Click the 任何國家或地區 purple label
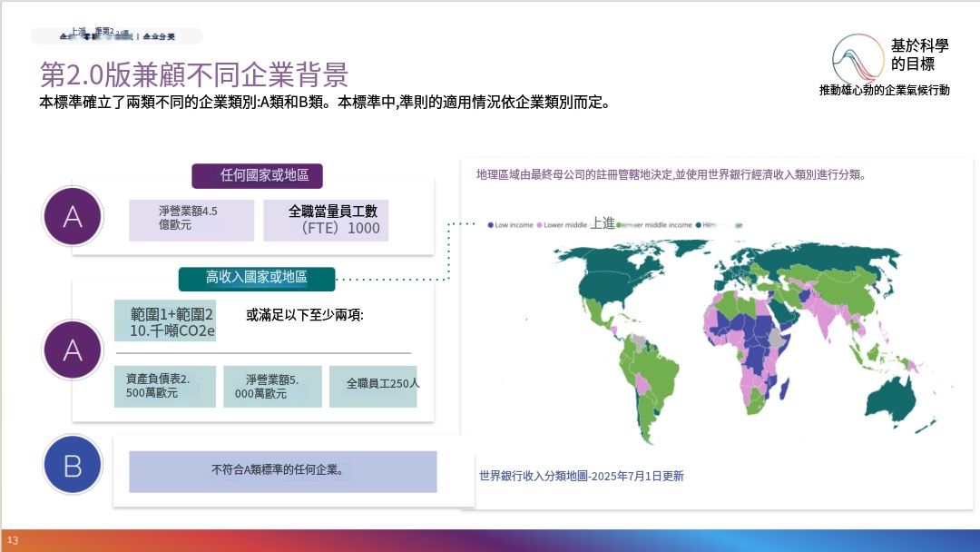Viewport: 980px width, 552px height. (257, 175)
